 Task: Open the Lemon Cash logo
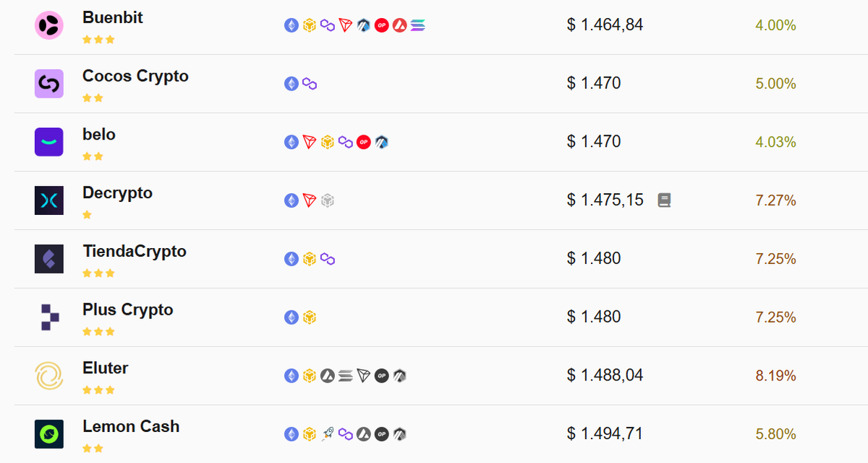coord(49,434)
